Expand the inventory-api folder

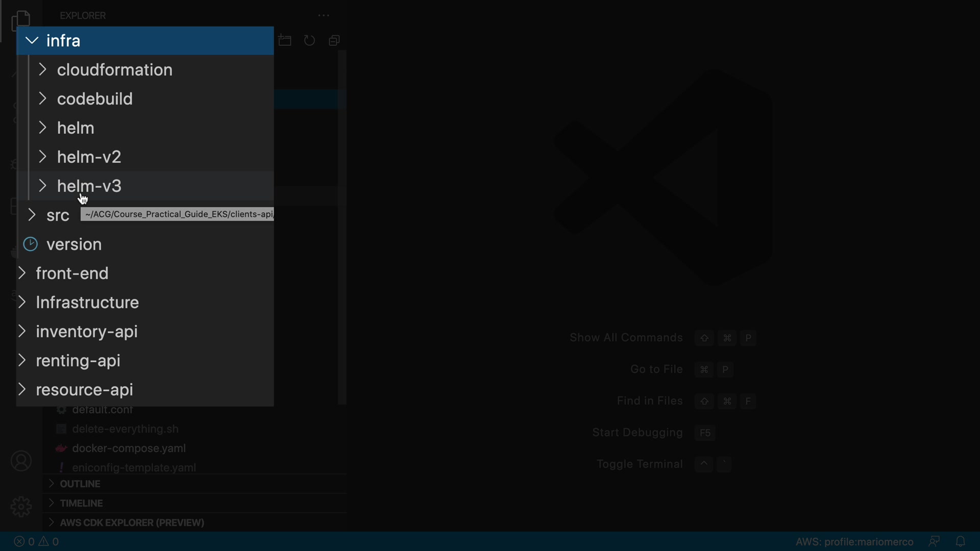(87, 332)
